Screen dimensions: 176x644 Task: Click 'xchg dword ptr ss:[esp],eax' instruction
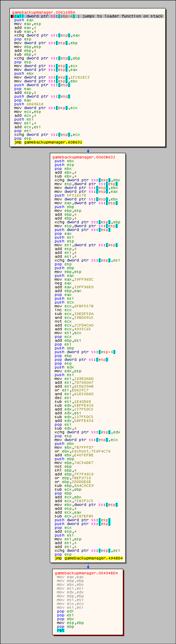click(47, 35)
